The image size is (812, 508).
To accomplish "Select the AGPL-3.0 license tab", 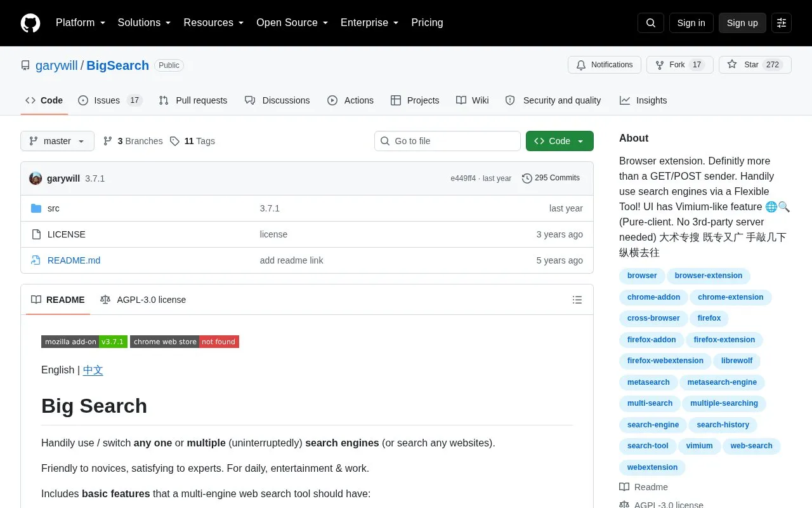I will click(143, 300).
